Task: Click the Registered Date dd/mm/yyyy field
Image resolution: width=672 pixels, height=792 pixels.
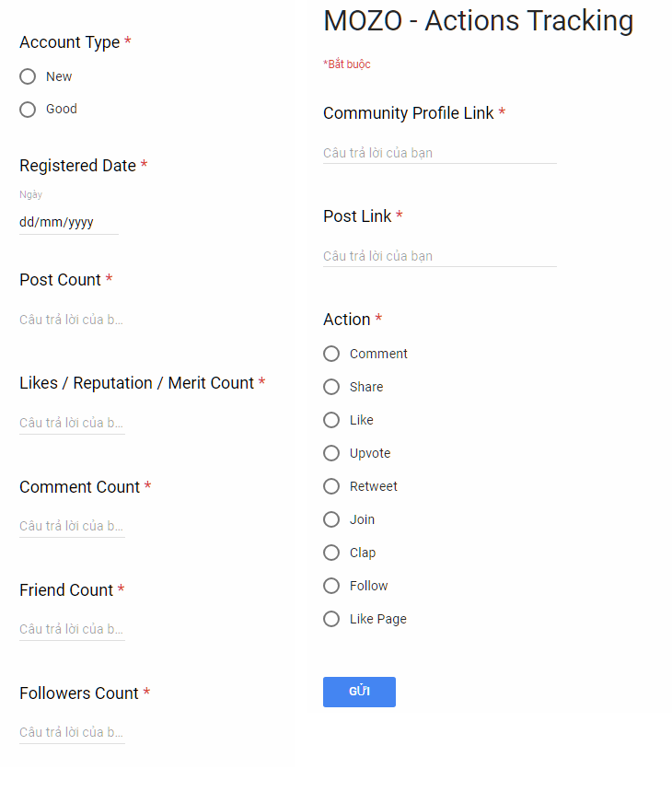Action: (68, 222)
